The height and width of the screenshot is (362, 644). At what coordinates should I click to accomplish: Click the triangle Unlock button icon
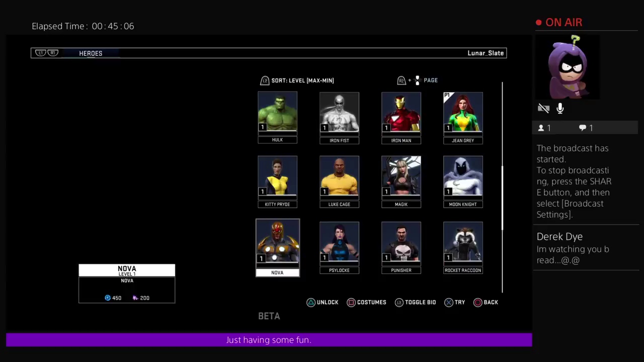[311, 302]
